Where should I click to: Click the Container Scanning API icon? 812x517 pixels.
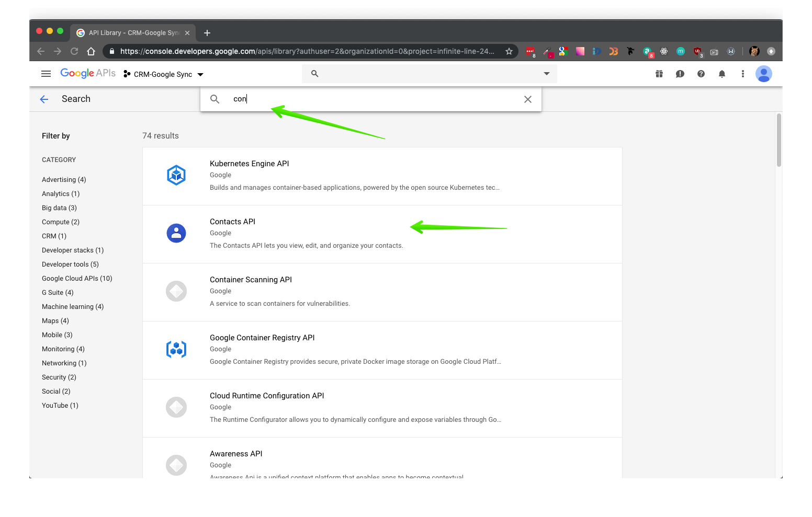[176, 291]
